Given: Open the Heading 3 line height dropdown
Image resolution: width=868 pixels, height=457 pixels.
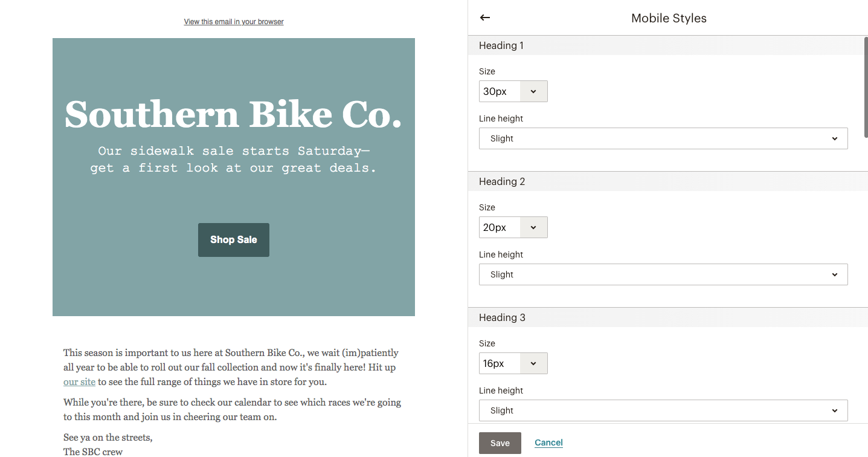Looking at the screenshot, I should [663, 410].
